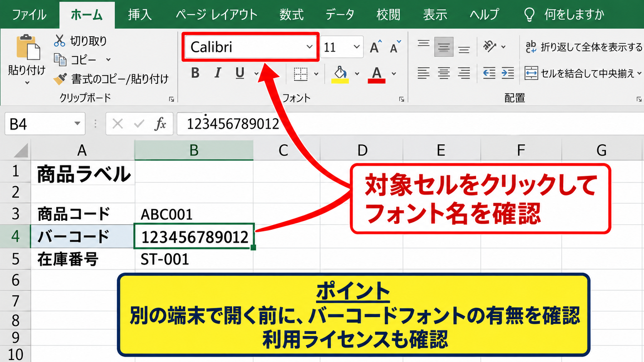The image size is (644, 362).
Task: Toggle Italic formatting
Action: point(218,73)
